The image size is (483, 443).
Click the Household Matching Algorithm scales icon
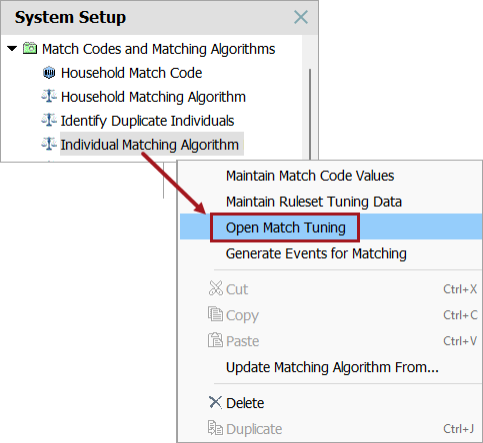click(x=49, y=96)
